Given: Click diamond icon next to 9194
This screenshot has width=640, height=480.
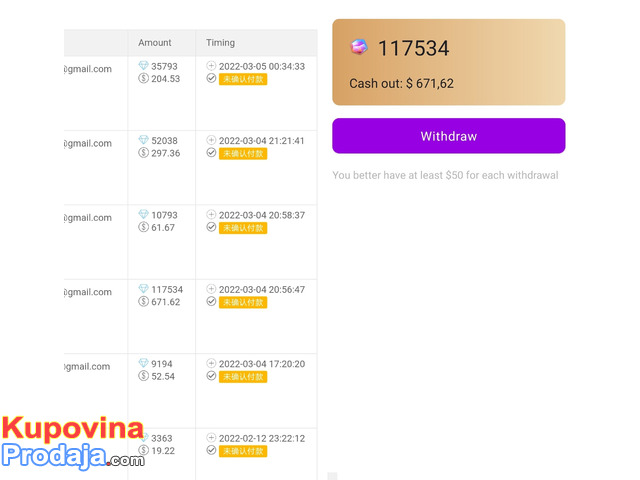Looking at the screenshot, I should [143, 363].
